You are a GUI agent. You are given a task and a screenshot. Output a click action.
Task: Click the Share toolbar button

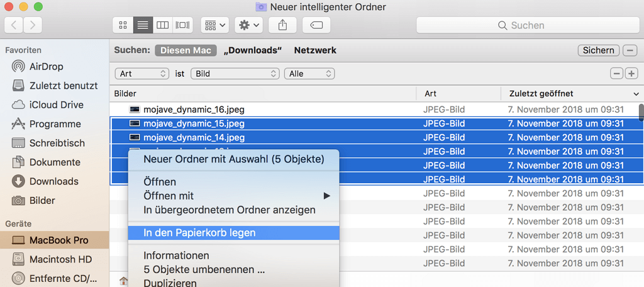coord(282,25)
